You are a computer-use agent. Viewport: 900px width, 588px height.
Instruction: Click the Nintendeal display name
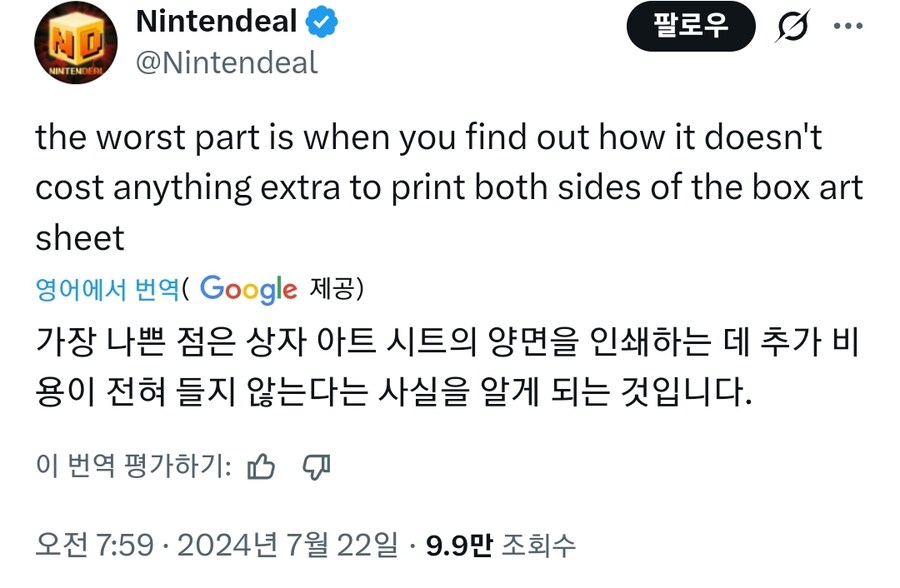[x=216, y=21]
